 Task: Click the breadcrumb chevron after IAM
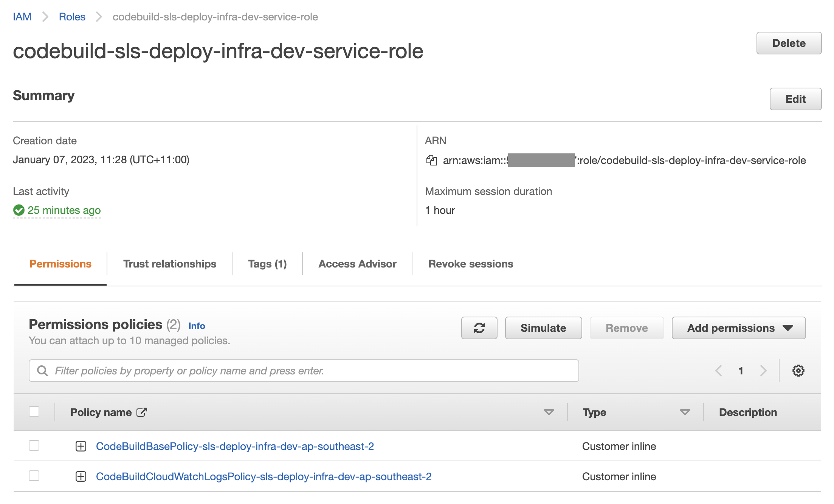[45, 17]
